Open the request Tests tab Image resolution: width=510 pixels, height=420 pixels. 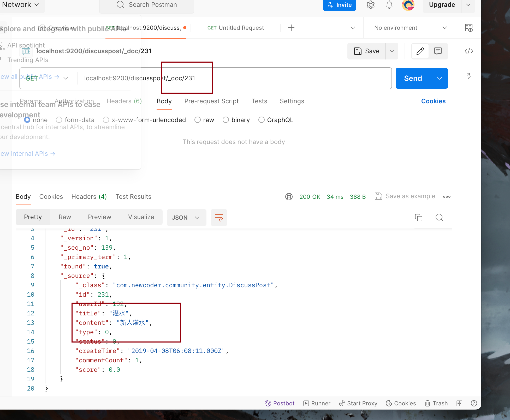[x=259, y=101]
